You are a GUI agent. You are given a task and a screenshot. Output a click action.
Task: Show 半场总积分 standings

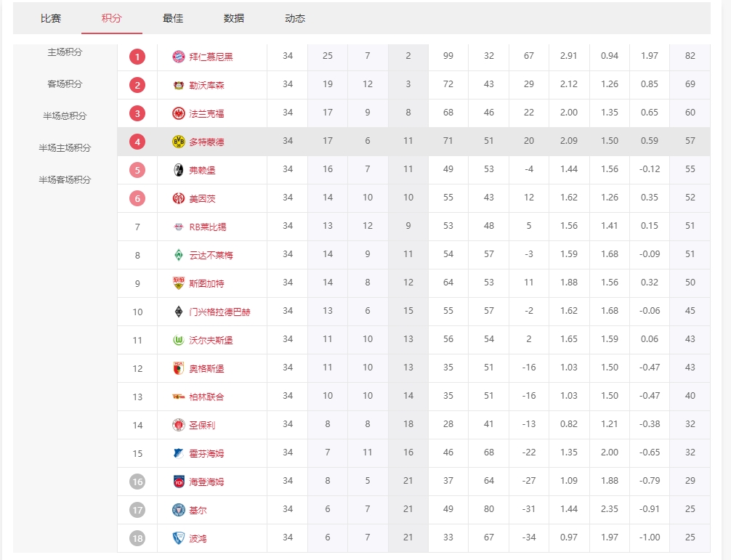tap(65, 116)
